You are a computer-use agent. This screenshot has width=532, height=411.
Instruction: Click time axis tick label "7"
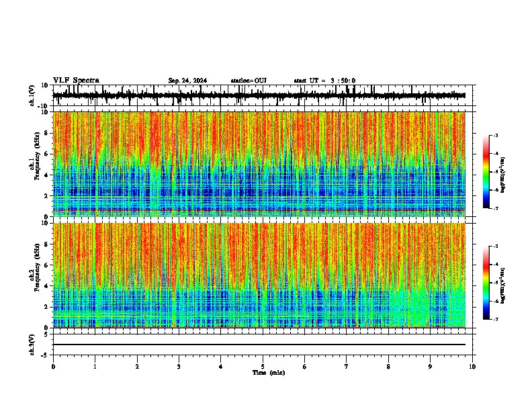coord(347,367)
